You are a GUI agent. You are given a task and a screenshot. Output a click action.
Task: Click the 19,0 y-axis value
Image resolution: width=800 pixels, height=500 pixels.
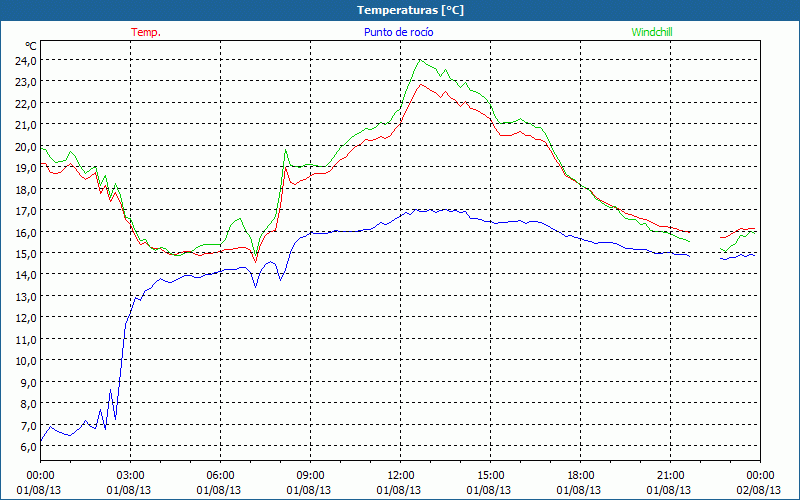coord(27,168)
